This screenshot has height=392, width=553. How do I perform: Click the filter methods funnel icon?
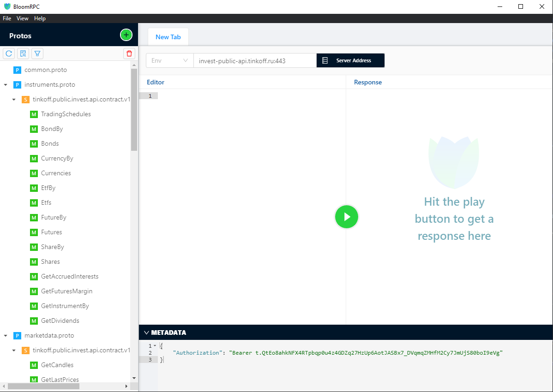pyautogui.click(x=37, y=53)
